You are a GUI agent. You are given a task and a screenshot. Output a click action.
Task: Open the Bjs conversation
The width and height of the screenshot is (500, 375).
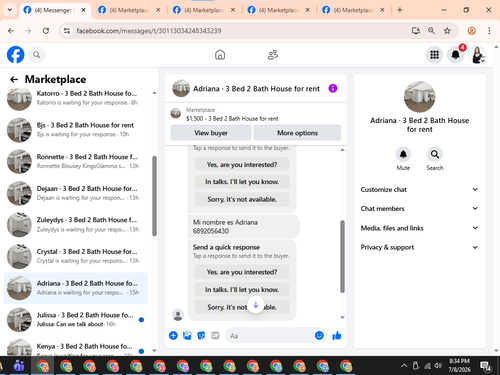click(x=75, y=130)
